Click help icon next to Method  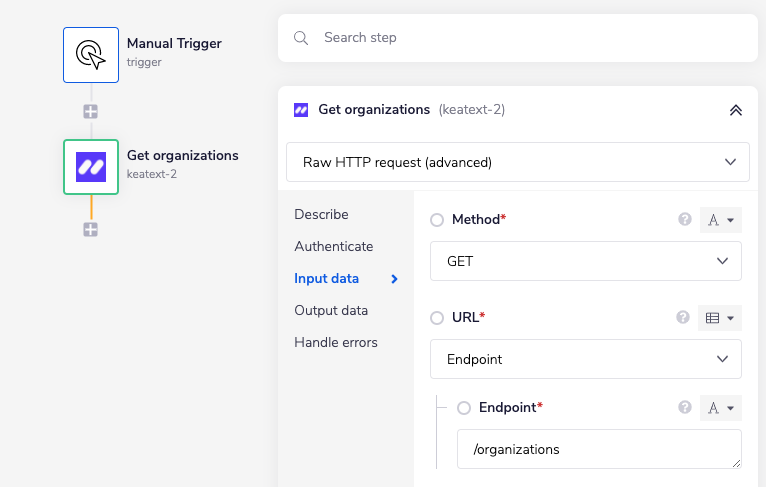pyautogui.click(x=685, y=220)
